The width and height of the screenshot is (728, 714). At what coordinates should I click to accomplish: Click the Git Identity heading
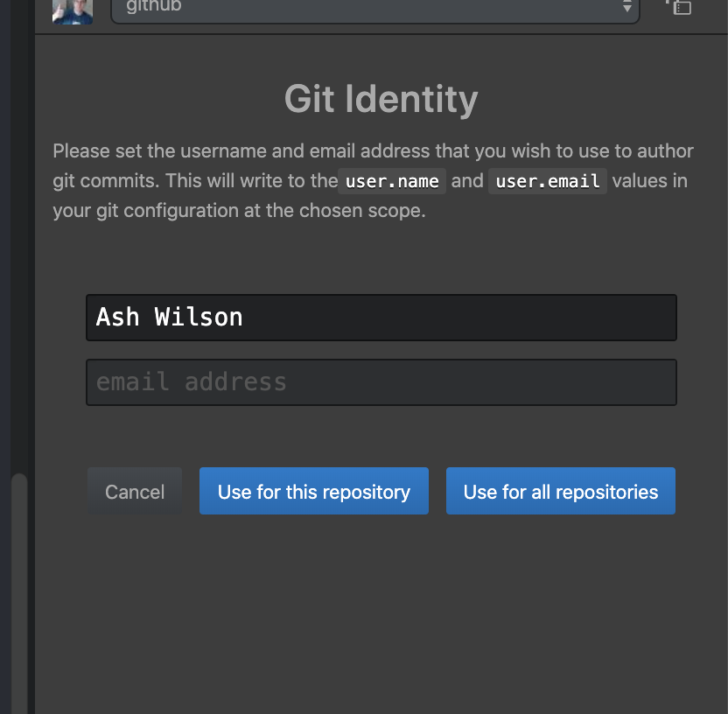tap(381, 99)
